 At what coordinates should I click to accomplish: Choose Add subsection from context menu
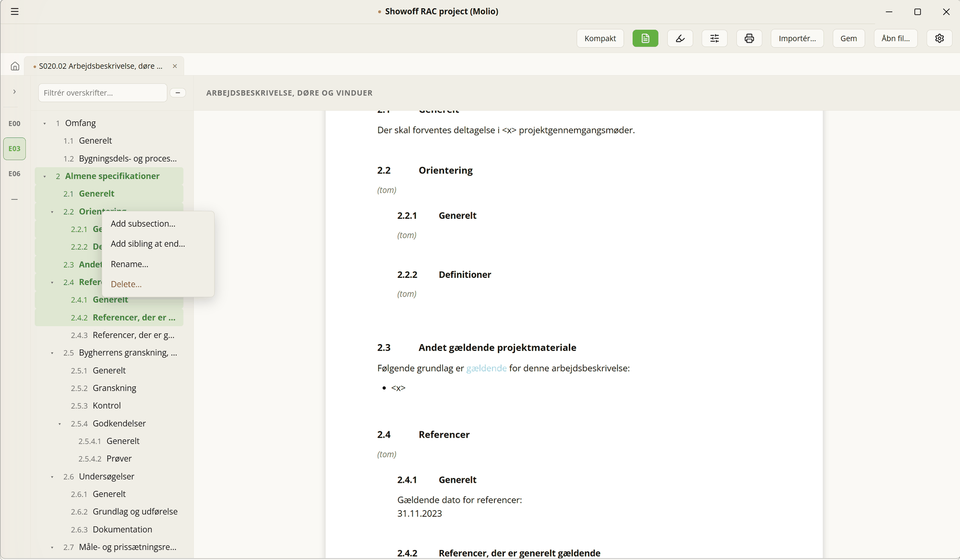(x=158, y=224)
